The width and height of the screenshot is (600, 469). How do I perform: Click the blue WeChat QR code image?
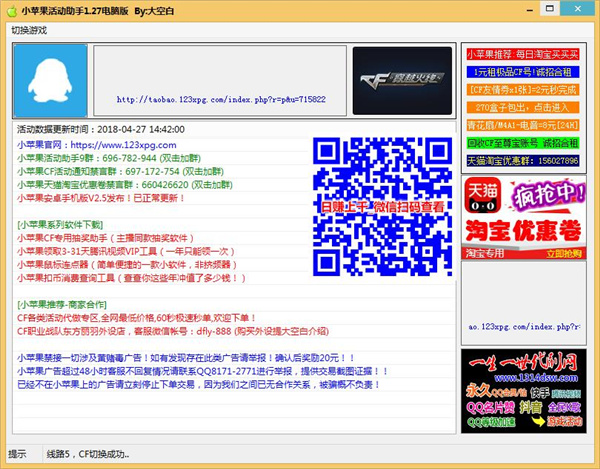point(383,207)
